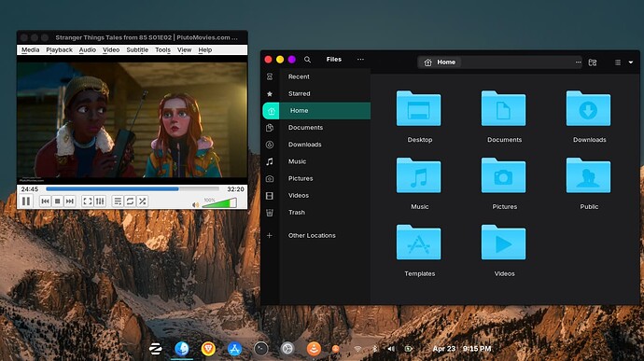
Task: Pause the video in VLC
Action: 26,201
